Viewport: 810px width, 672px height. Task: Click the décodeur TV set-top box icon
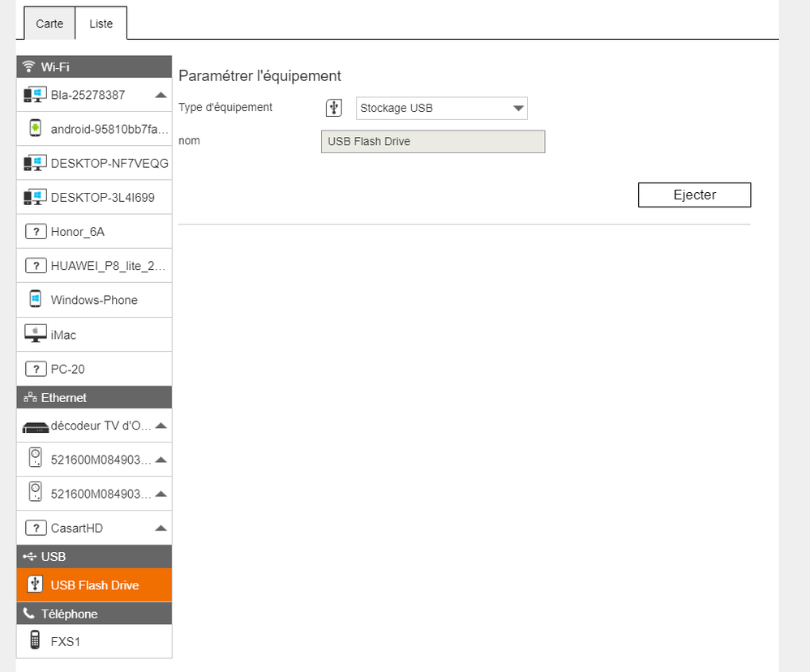pos(35,426)
